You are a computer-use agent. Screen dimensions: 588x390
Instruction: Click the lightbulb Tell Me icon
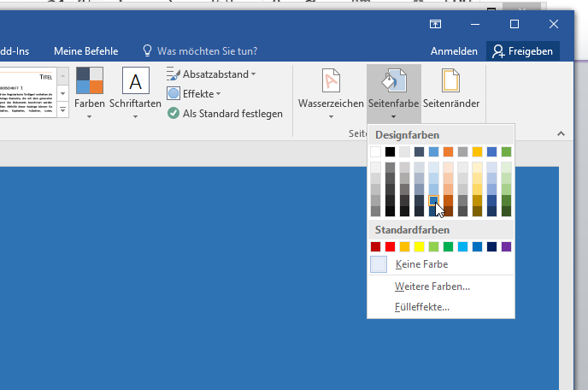tap(147, 50)
